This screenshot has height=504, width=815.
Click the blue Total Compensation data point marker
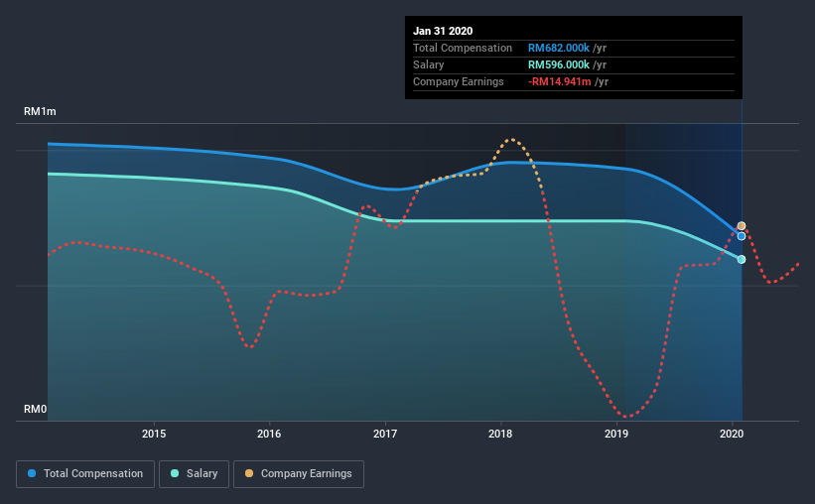(x=742, y=236)
